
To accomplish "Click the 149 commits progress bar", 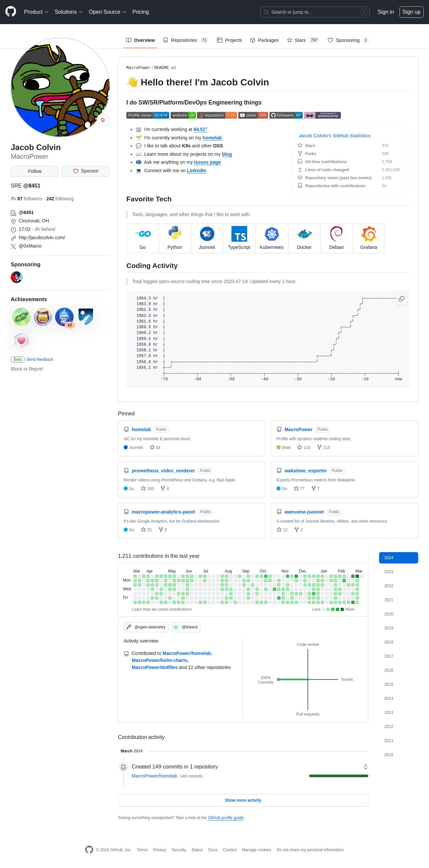I will point(339,776).
